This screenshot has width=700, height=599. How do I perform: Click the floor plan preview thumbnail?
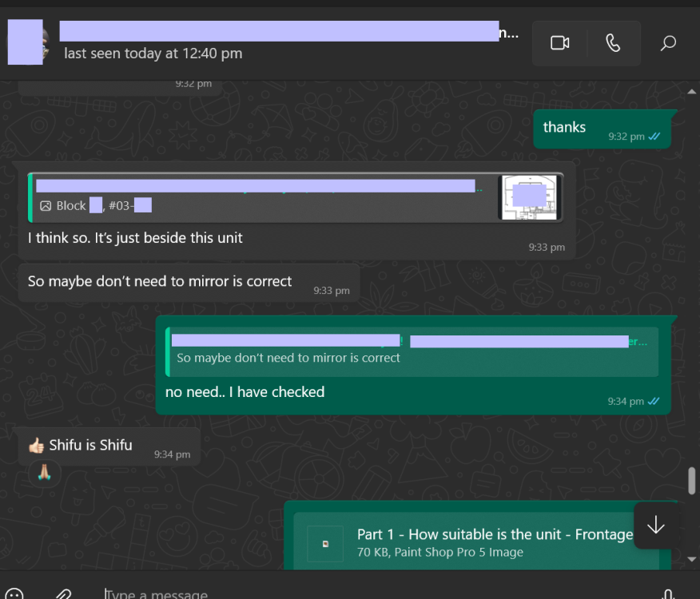(x=530, y=196)
